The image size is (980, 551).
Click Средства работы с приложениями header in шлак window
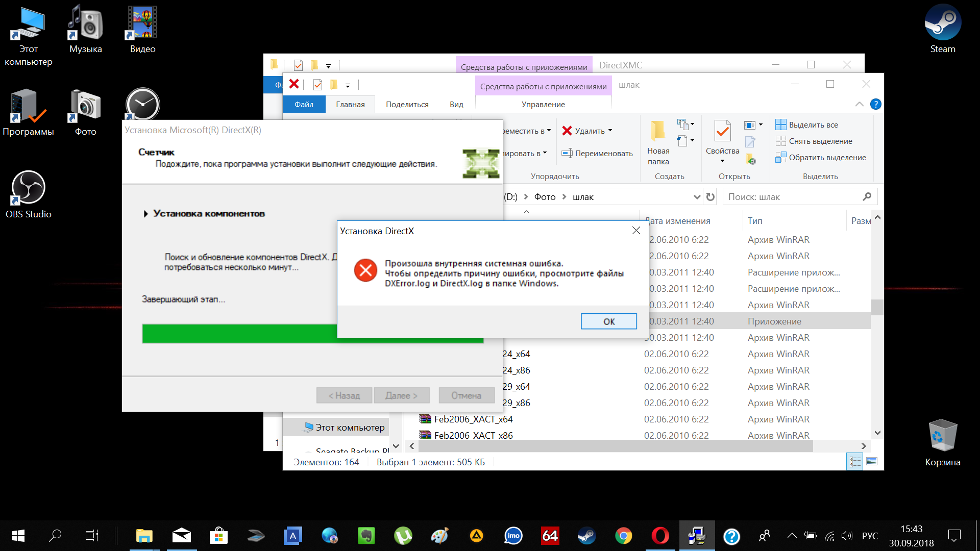543,86
